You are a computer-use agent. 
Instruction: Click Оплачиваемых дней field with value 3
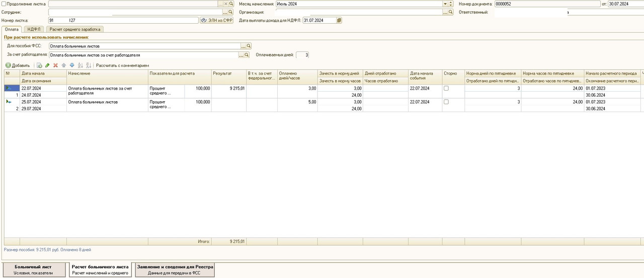click(x=302, y=54)
